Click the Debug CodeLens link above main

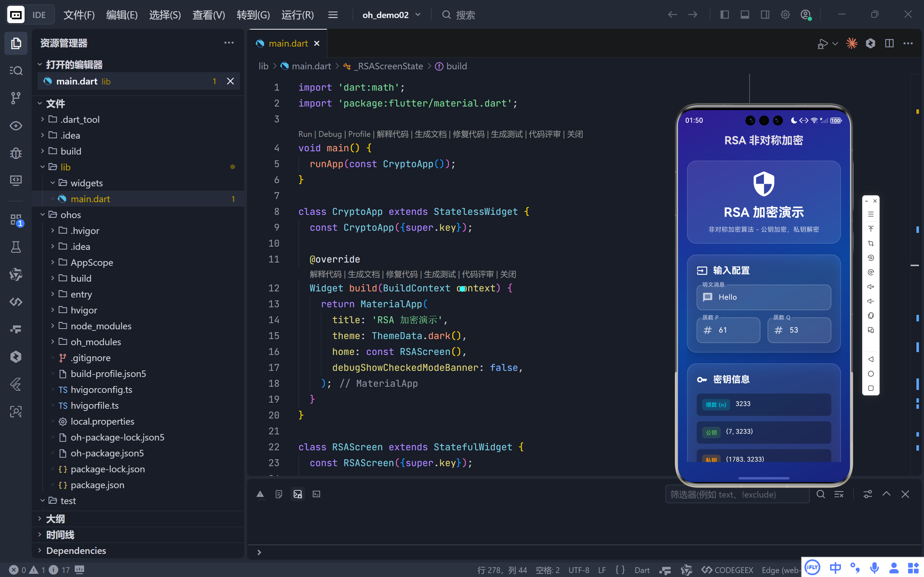pyautogui.click(x=330, y=134)
